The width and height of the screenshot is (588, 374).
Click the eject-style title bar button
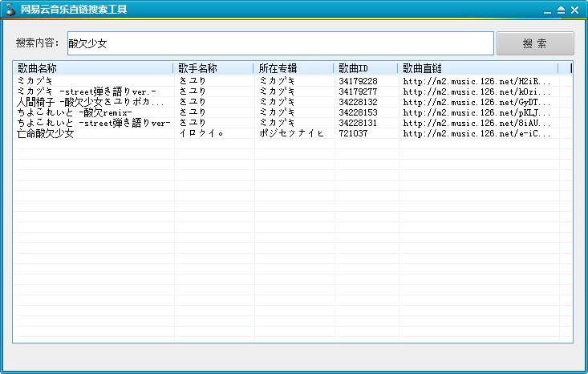(562, 10)
